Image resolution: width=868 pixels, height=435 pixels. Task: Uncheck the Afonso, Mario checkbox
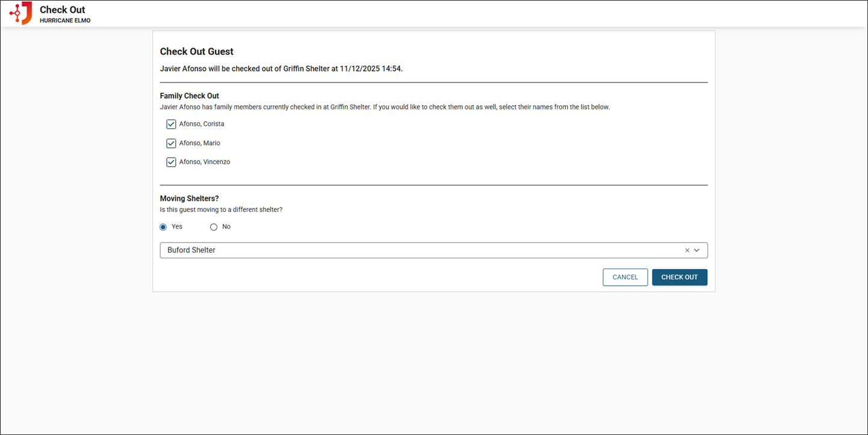[171, 143]
